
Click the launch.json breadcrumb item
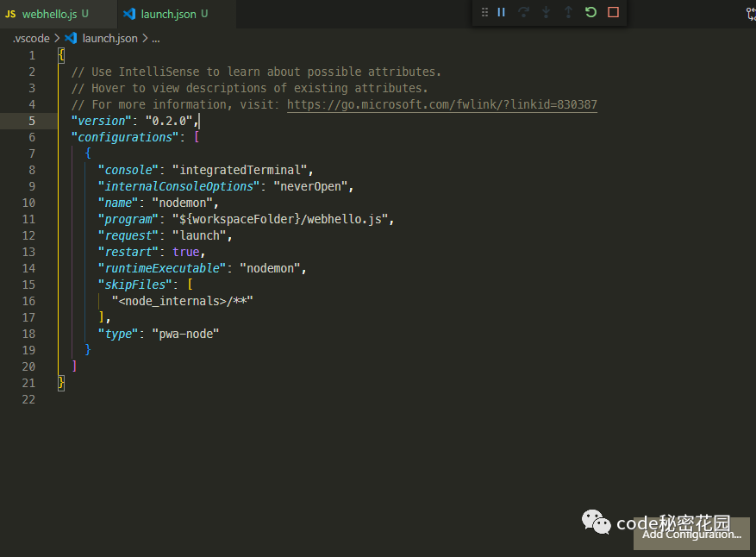(109, 39)
